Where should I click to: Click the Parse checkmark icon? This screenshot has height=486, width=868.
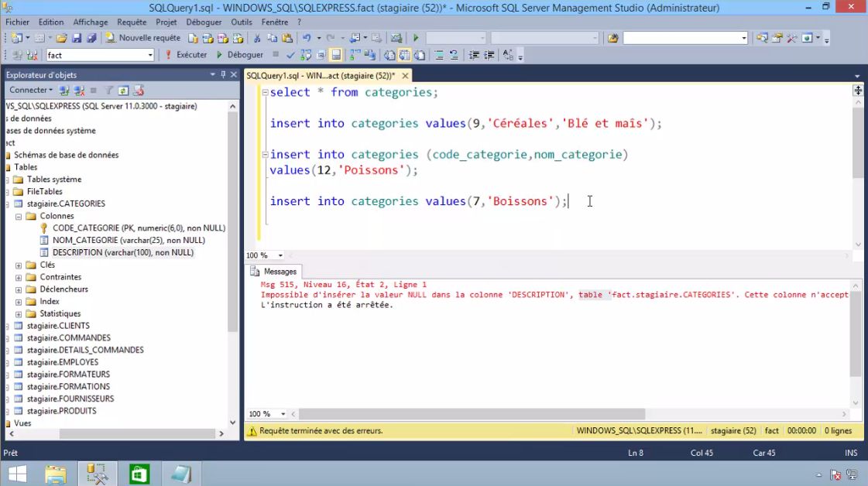pyautogui.click(x=290, y=55)
